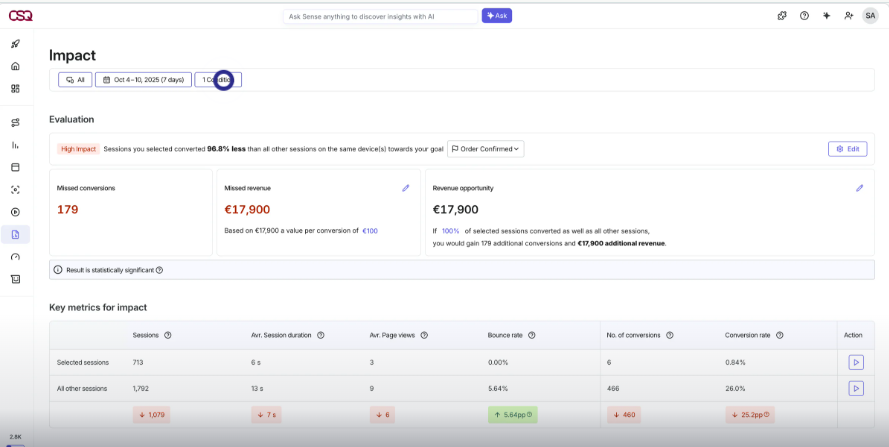Click the black €17,900 Revenue opportunity value

point(455,210)
